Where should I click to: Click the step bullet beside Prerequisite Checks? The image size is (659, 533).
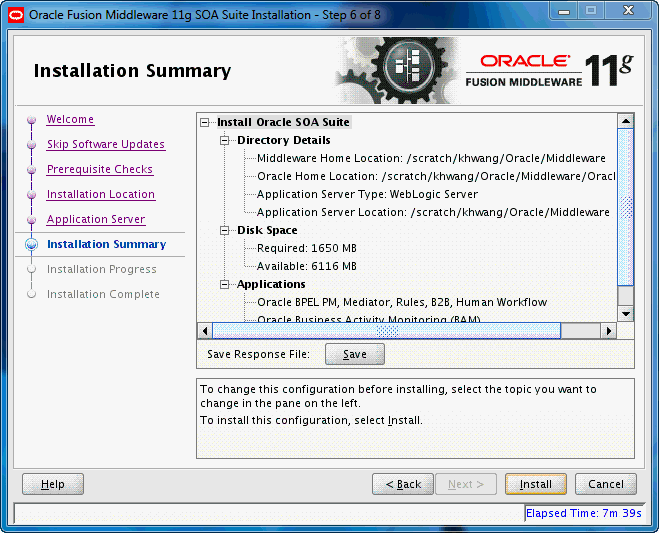(x=32, y=170)
